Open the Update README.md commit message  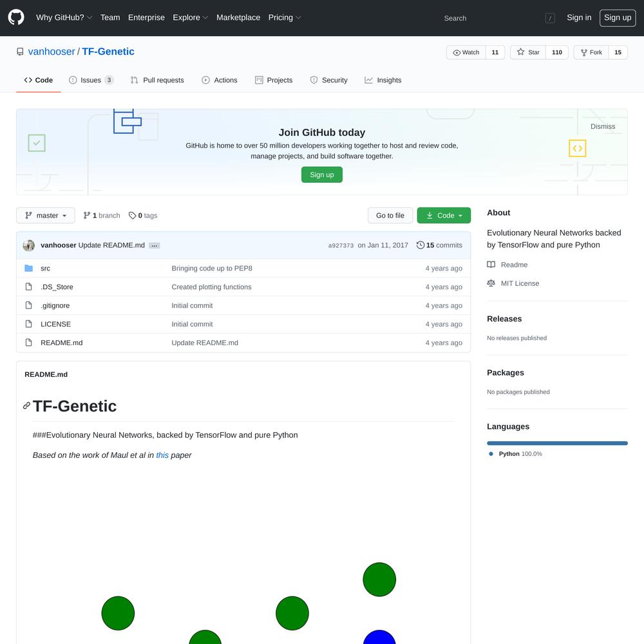[x=111, y=245]
